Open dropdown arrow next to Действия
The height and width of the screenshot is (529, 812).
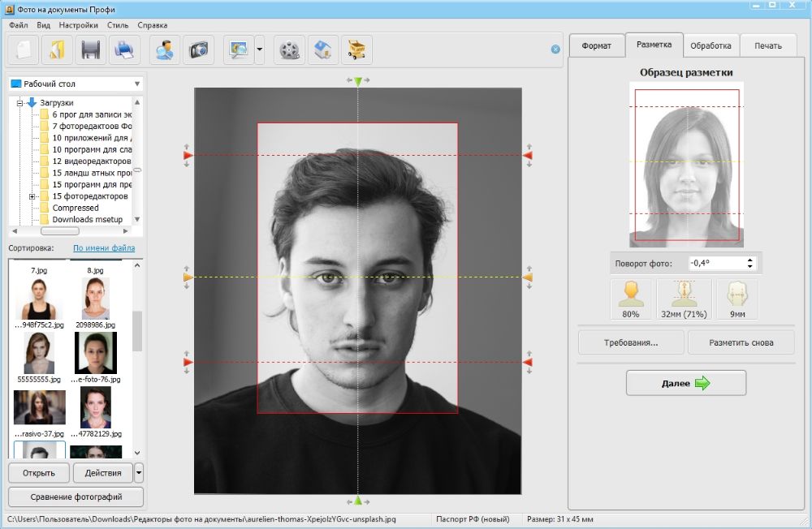click(139, 472)
